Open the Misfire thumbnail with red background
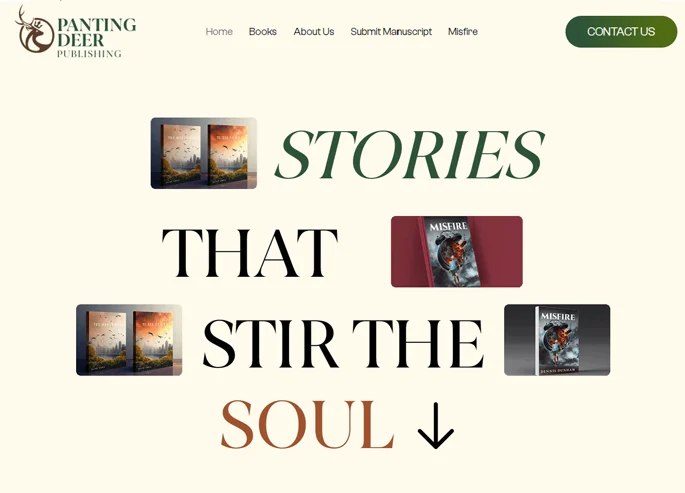Viewport: 685px width, 493px height. click(x=457, y=252)
